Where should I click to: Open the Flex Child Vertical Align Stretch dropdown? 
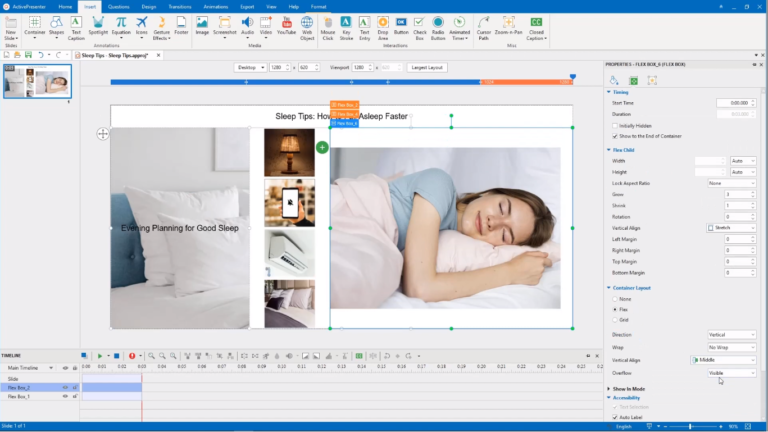(x=731, y=228)
